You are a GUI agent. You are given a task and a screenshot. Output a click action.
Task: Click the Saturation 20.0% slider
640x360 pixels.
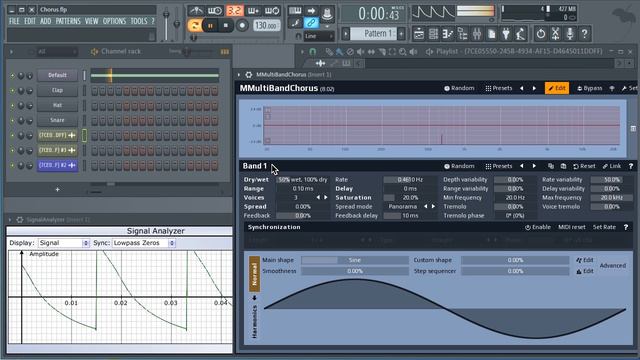[409, 198]
